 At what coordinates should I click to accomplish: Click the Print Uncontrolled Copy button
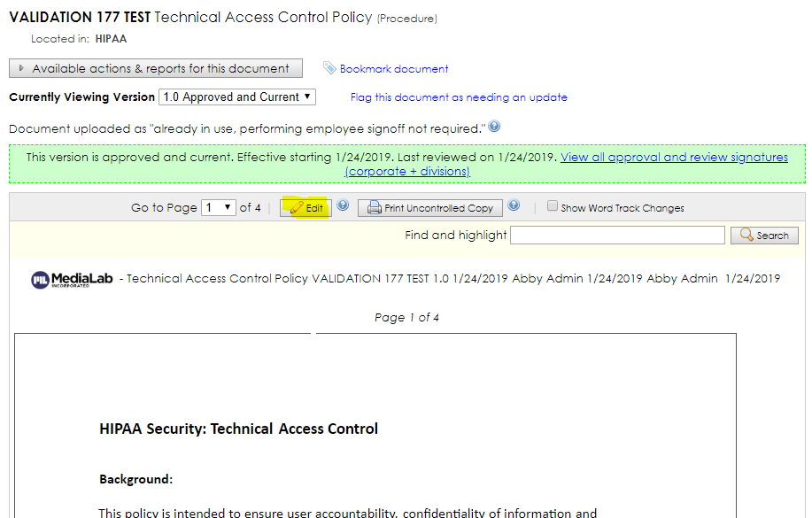(430, 208)
